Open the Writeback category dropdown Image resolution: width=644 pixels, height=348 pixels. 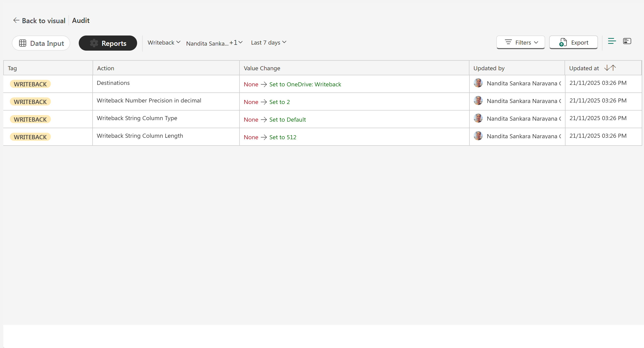[x=164, y=43]
